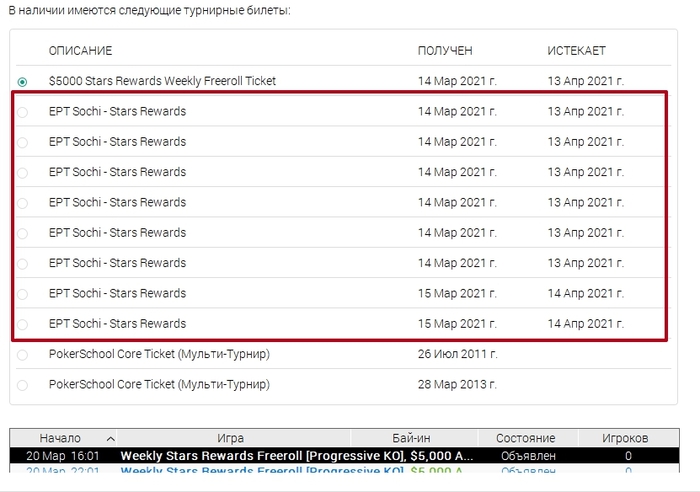Click PokerSchool Core Ticket text received 26 Июл 2011
This screenshot has width=700, height=492.
(x=159, y=354)
